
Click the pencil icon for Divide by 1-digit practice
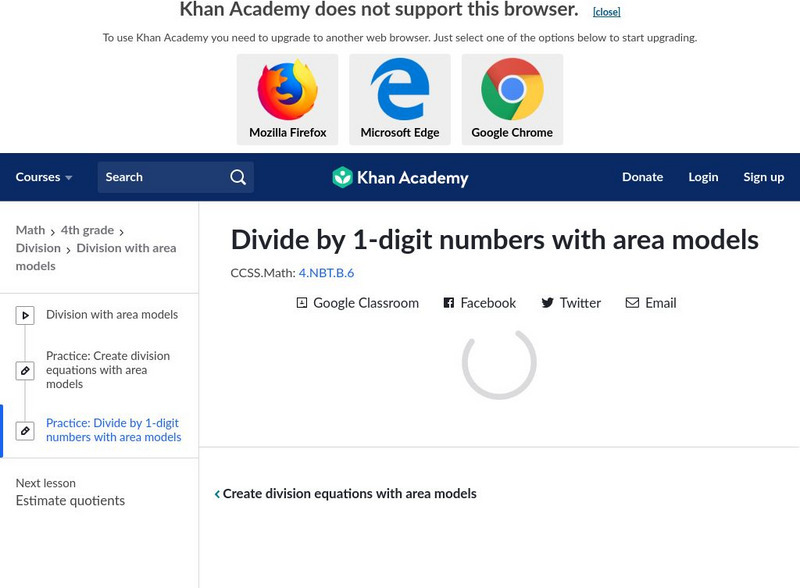26,428
